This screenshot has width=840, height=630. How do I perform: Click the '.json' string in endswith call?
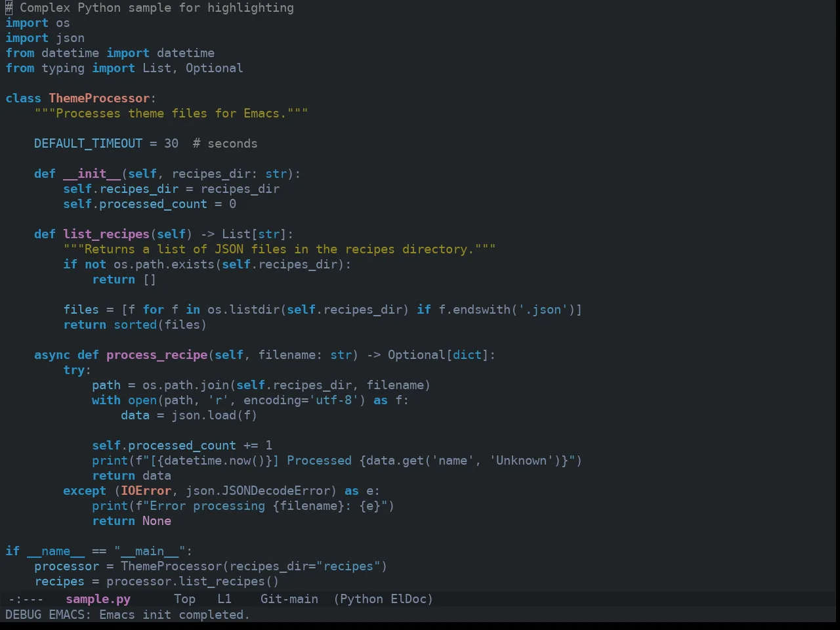(543, 310)
